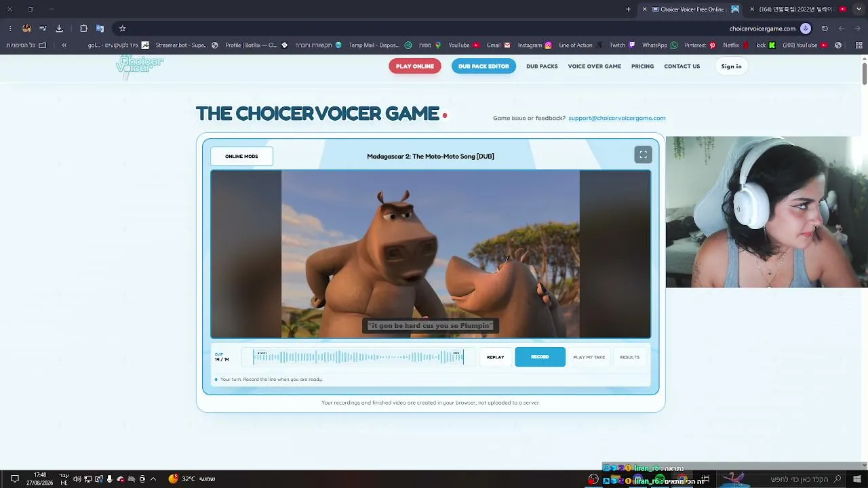Click the Sign in button
Screen dimensions: 868x488
731,66
